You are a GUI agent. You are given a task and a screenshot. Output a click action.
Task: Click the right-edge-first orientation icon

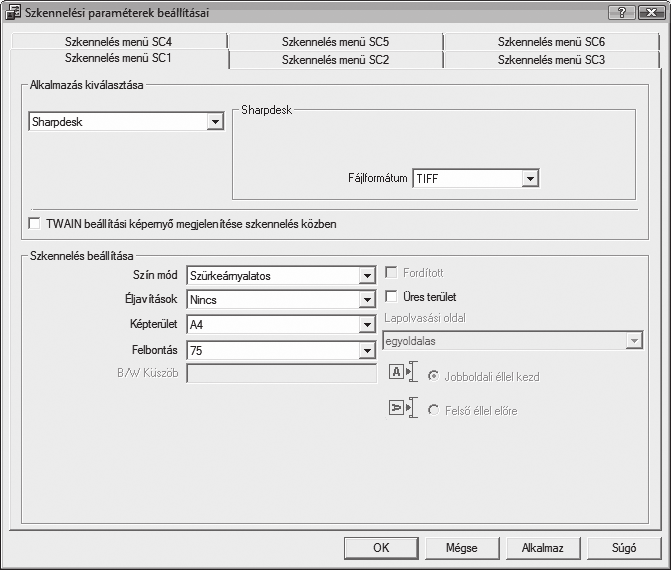(x=403, y=372)
